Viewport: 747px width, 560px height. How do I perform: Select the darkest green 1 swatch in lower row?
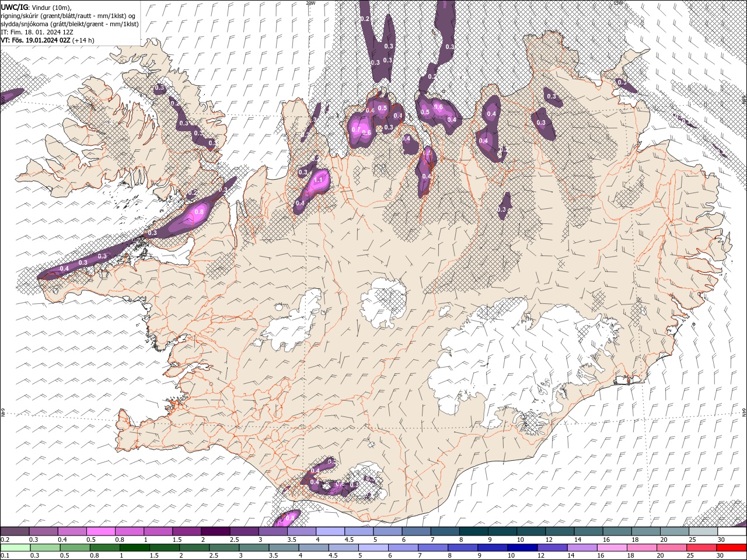[135, 548]
